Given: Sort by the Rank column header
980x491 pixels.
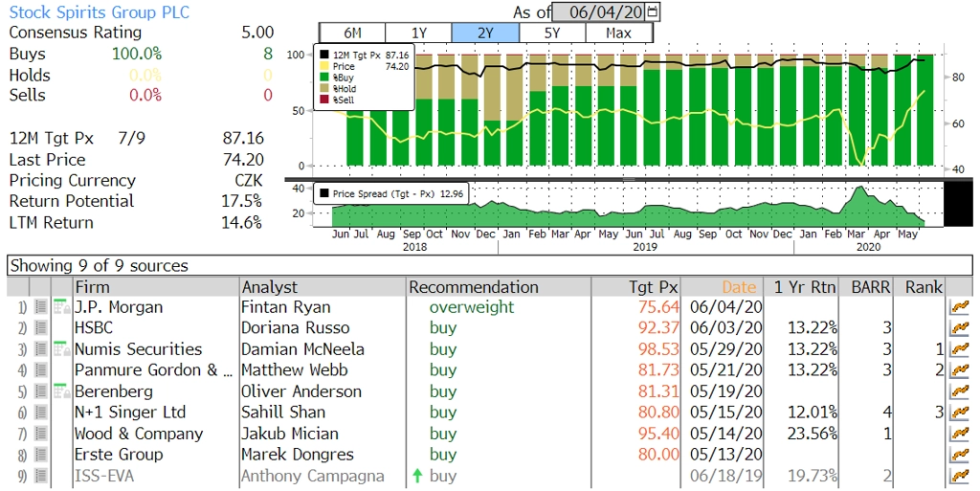Looking at the screenshot, I should click(919, 287).
